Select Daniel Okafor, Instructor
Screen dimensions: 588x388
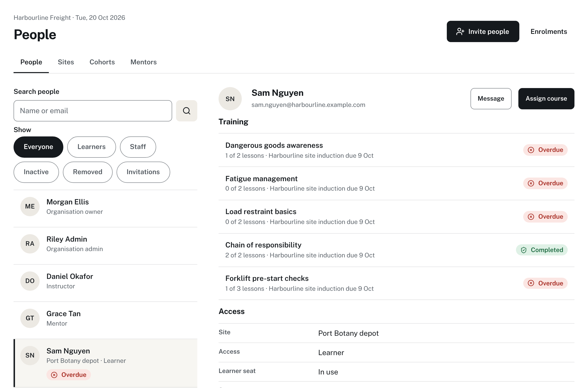pyautogui.click(x=105, y=283)
